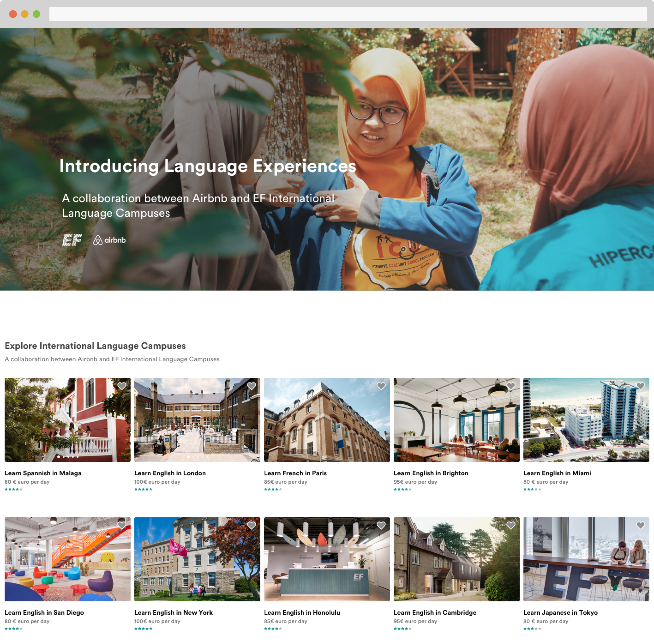Open the London campus courtyard photo
Screen dimensions: 654x644
coord(197,420)
